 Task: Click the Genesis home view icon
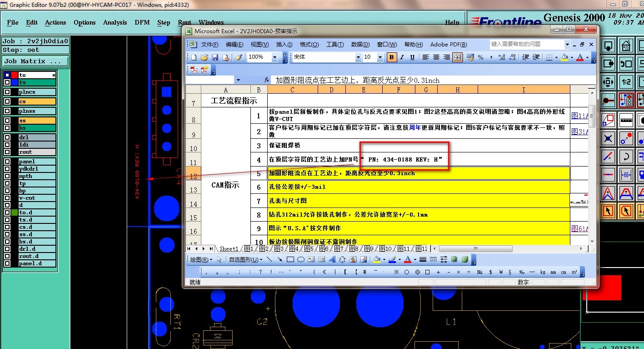click(626, 46)
